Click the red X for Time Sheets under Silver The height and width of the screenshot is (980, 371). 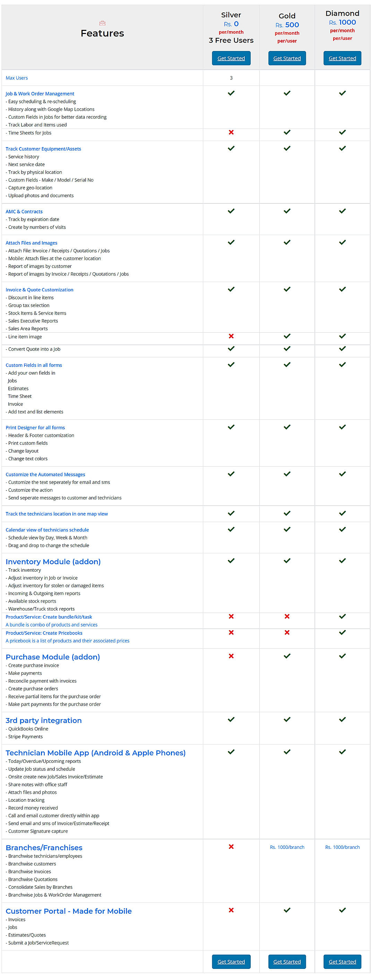click(231, 133)
